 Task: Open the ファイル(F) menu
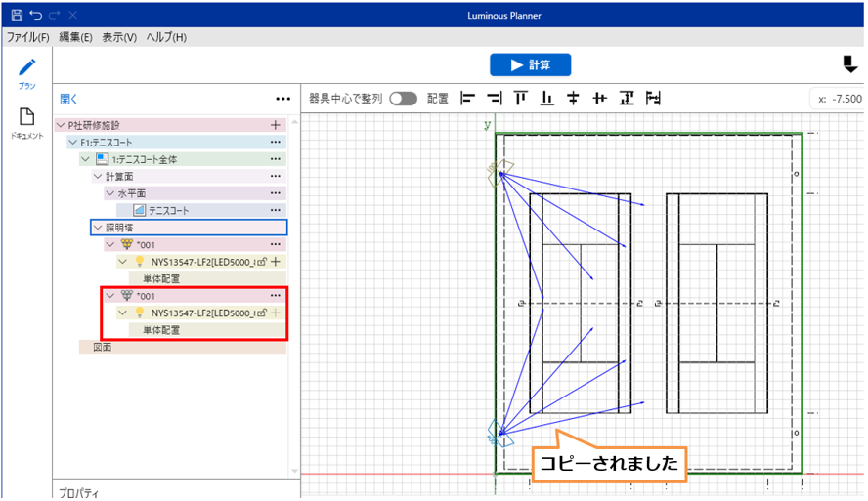pos(28,37)
